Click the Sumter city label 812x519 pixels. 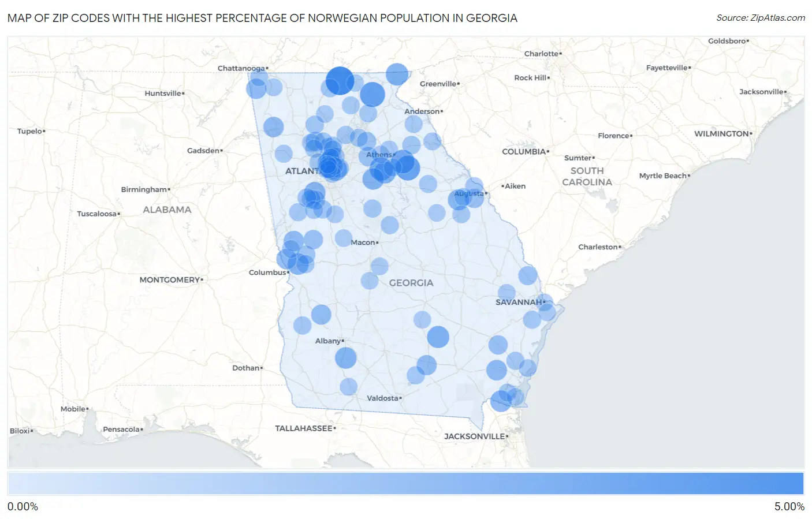(x=578, y=158)
